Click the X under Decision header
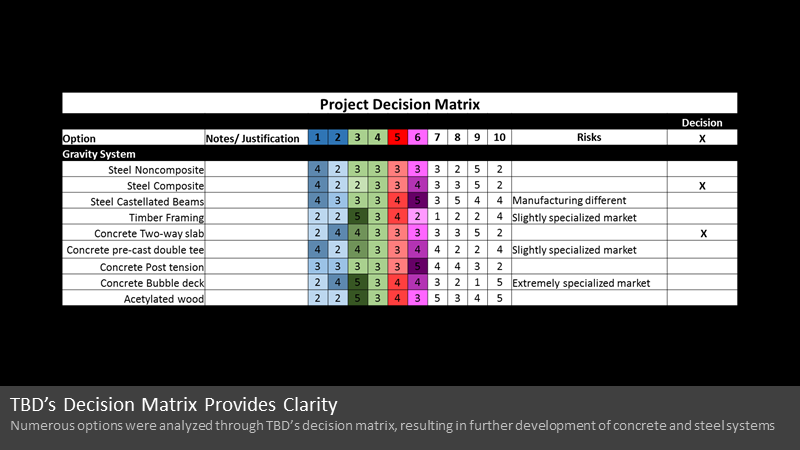This screenshot has height=450, width=800. [x=702, y=138]
